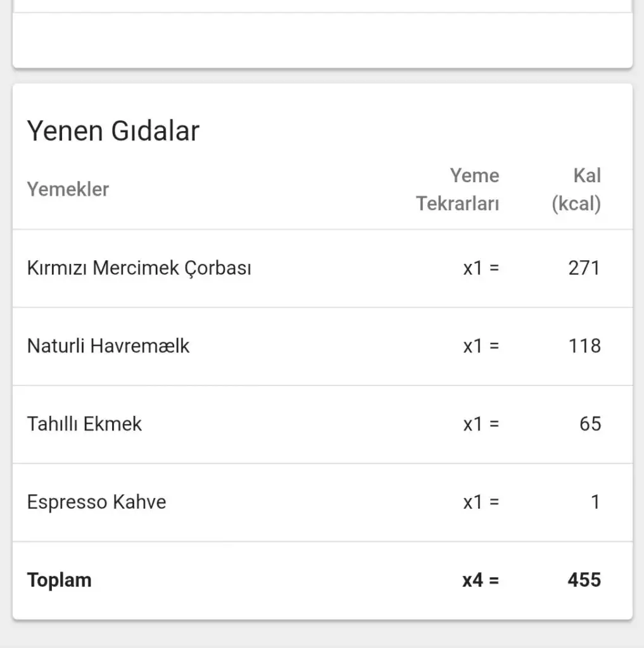Click the x1 repeat count for Kırmızı Mercimek Çorbası
The height and width of the screenshot is (648, 644).
coord(481,268)
